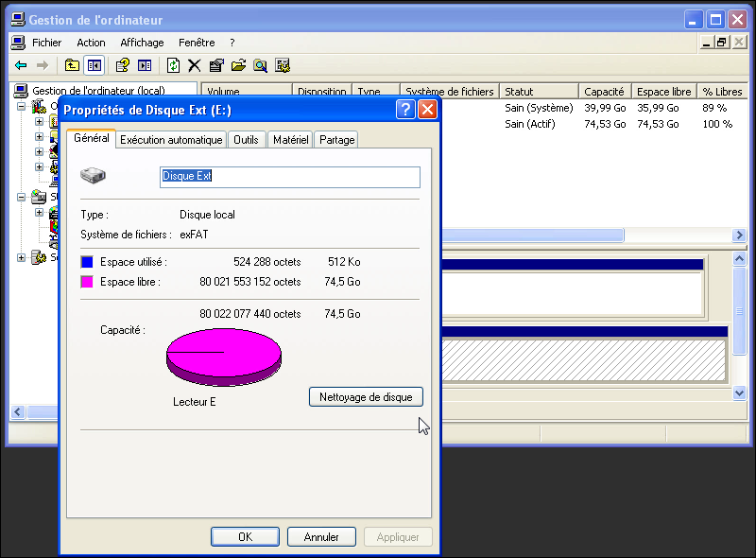756x558 pixels.
Task: Click the Sain (Actif) status cell
Action: (x=530, y=124)
